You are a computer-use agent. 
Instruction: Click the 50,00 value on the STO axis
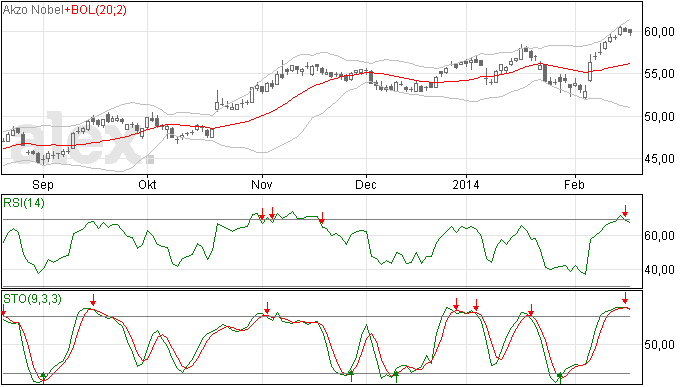pyautogui.click(x=659, y=345)
